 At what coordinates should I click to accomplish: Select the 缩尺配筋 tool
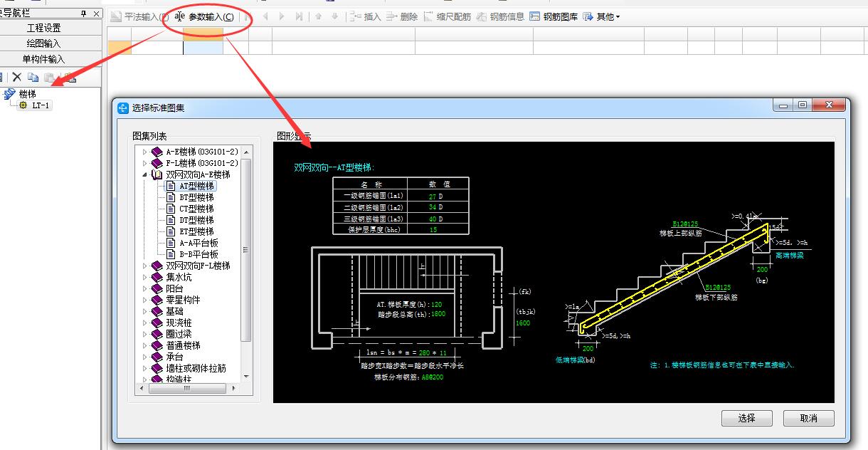tap(447, 16)
